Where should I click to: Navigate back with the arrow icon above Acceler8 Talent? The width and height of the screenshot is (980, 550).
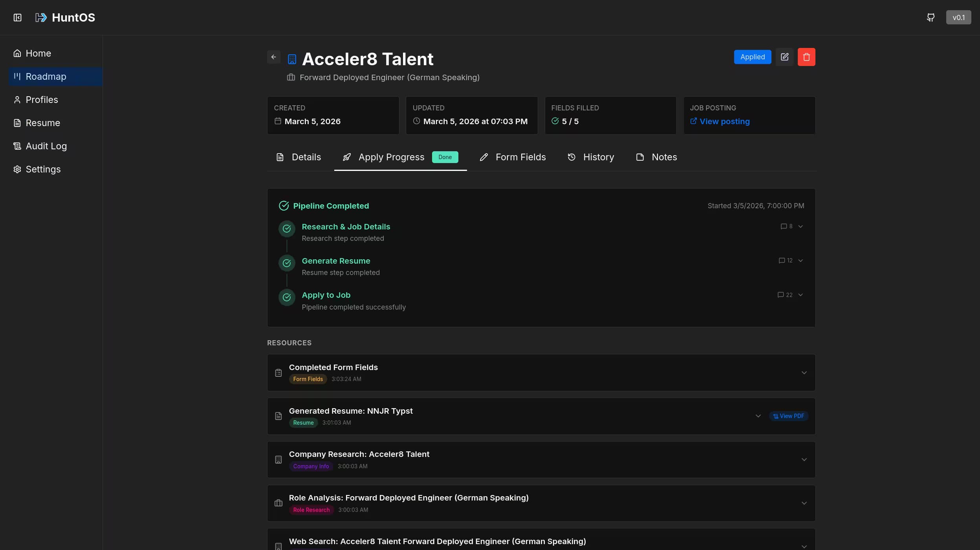coord(273,57)
